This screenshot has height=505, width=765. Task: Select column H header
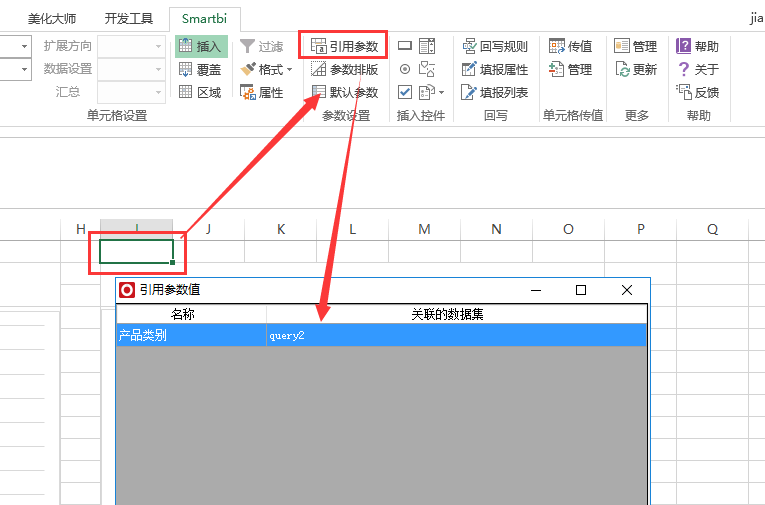(81, 229)
